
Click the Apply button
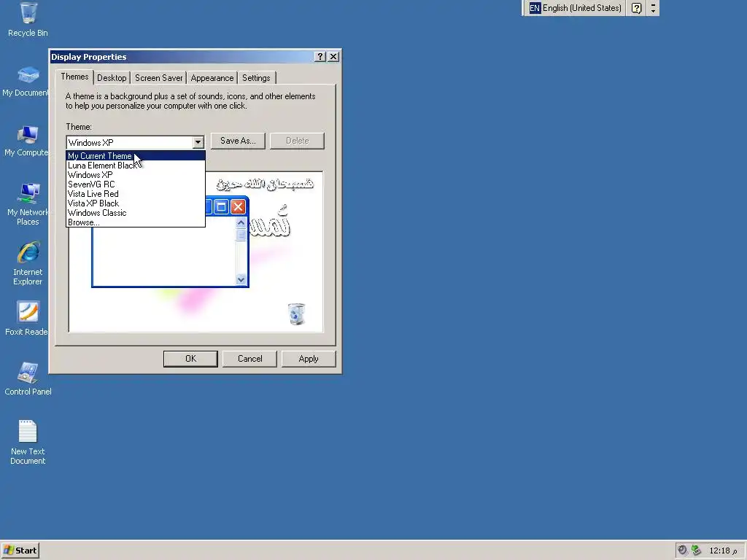(309, 359)
